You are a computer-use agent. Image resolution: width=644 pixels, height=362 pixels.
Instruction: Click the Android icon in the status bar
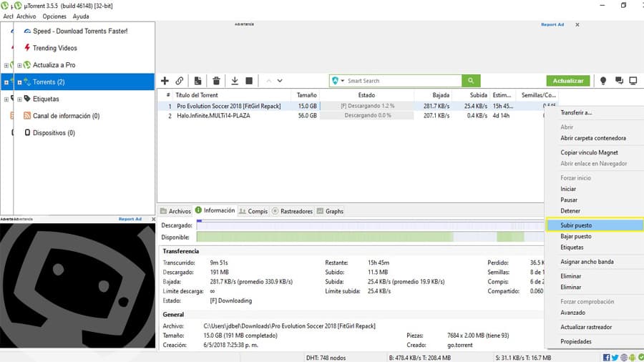(632, 358)
